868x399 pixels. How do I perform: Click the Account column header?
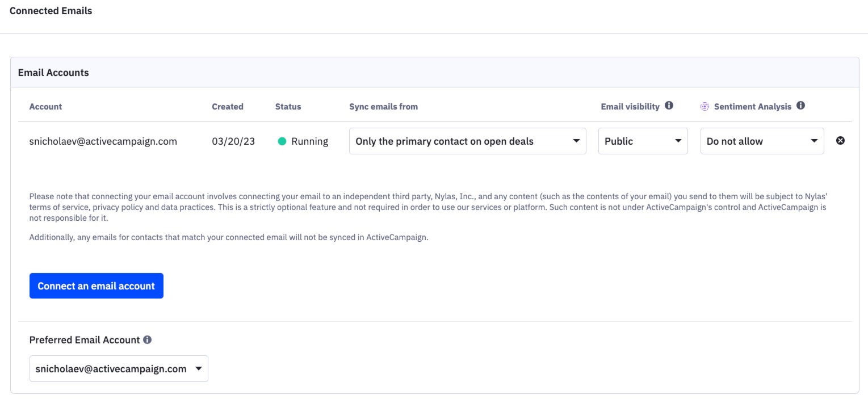(45, 106)
